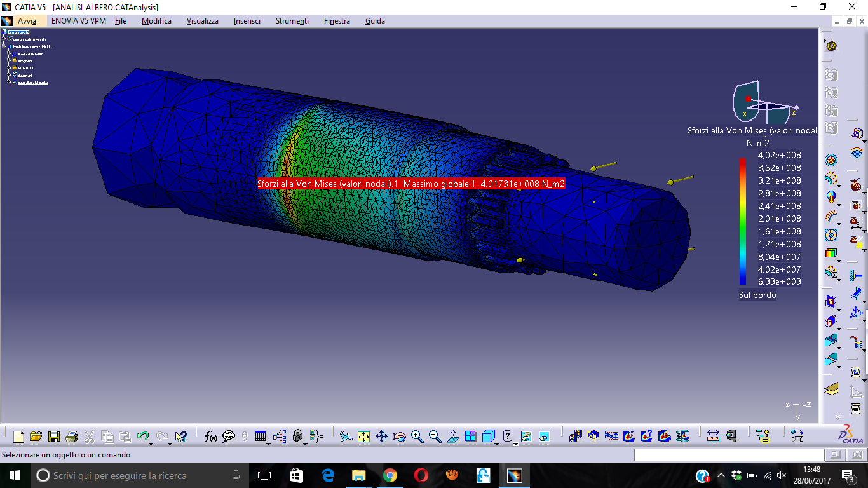Open Images Layout tool
This screenshot has width=868, height=488.
tap(664, 437)
